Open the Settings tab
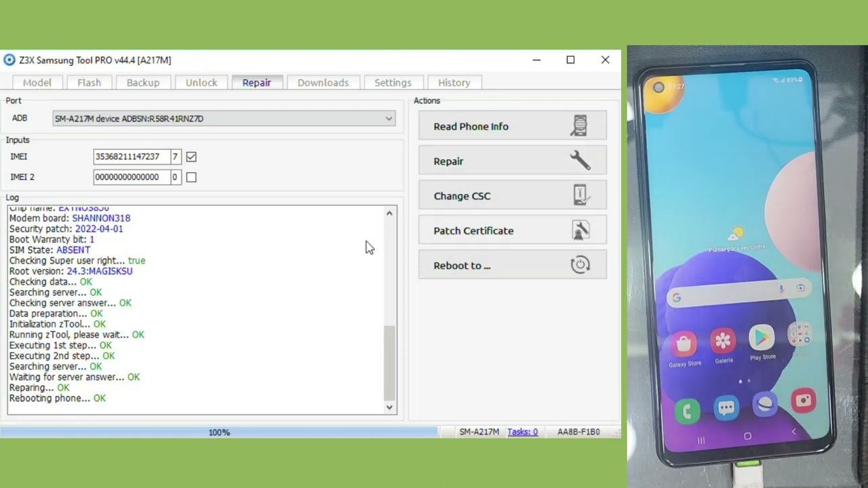 click(393, 83)
